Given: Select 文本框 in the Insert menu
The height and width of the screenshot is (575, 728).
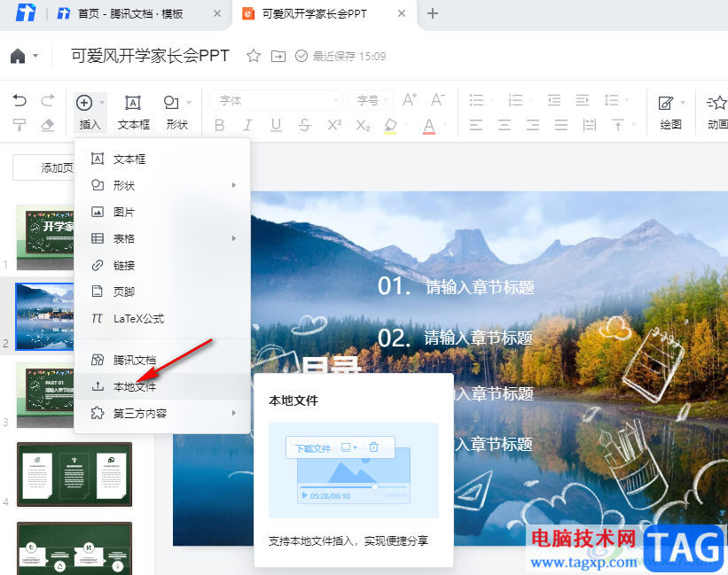Looking at the screenshot, I should 162,159.
